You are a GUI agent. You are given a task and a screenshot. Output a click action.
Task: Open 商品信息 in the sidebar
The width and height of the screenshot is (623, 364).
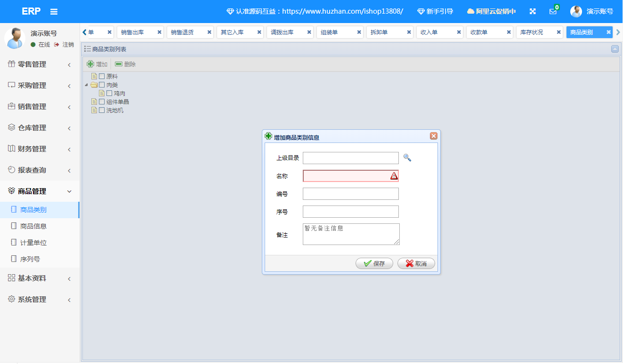coord(33,226)
